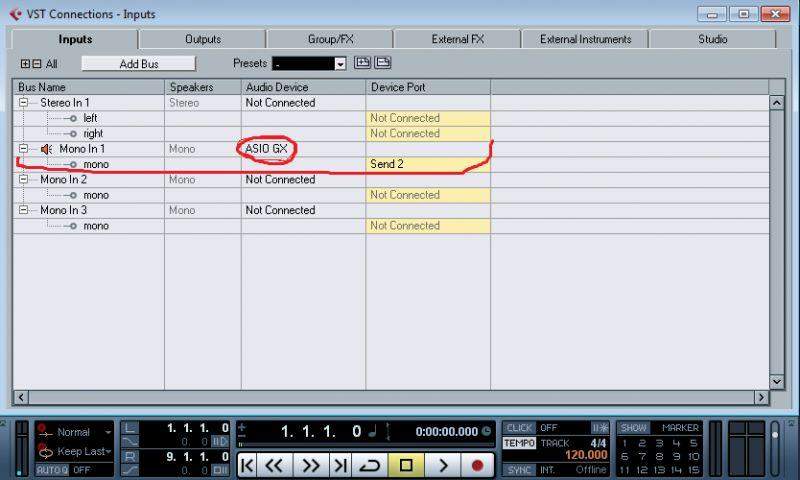Select the left channel's Not Connected port
Image resolution: width=800 pixels, height=480 pixels.
pos(428,118)
